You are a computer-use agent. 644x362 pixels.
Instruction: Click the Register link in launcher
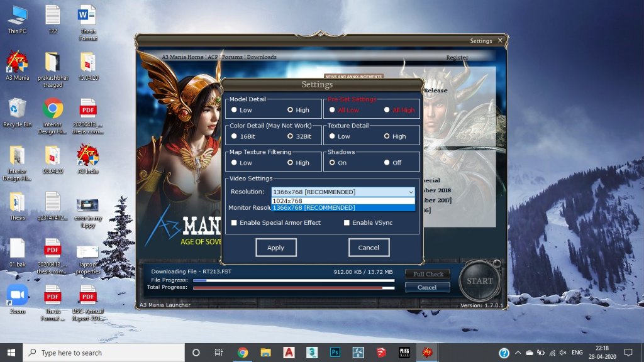(457, 57)
